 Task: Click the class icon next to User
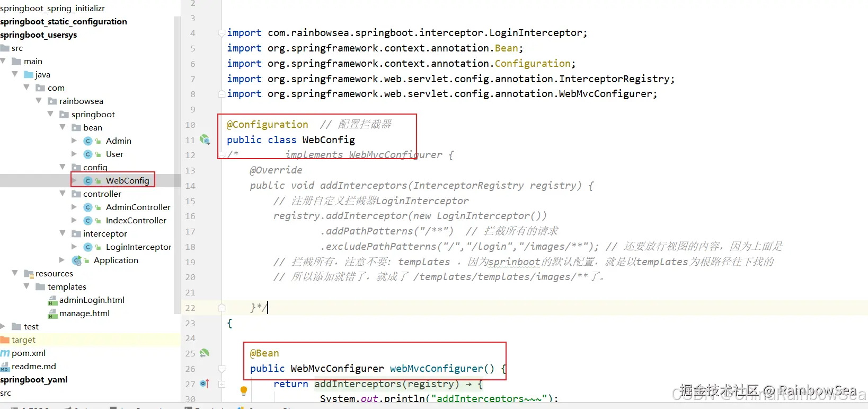(x=88, y=154)
